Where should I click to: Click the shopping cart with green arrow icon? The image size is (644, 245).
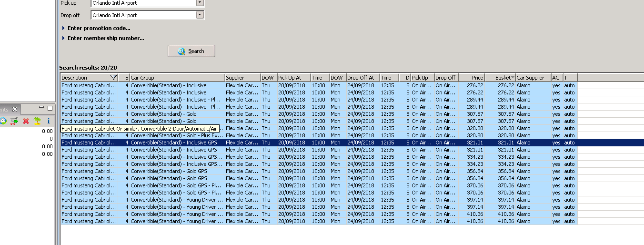[14, 121]
